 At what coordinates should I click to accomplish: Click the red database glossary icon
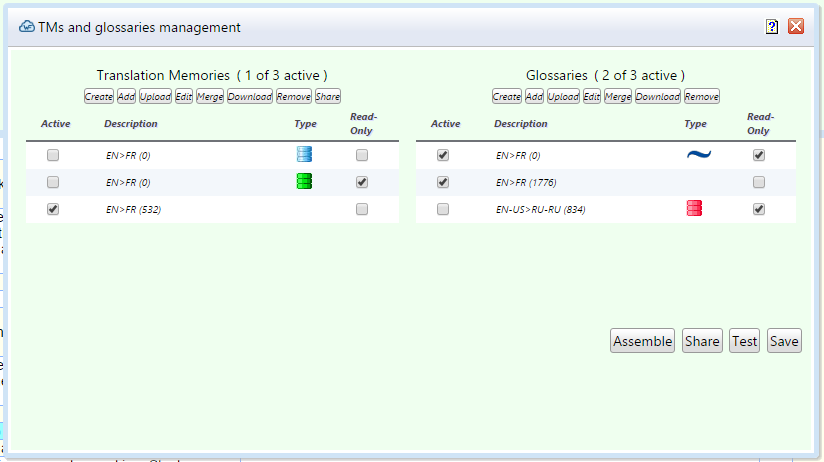coord(695,208)
